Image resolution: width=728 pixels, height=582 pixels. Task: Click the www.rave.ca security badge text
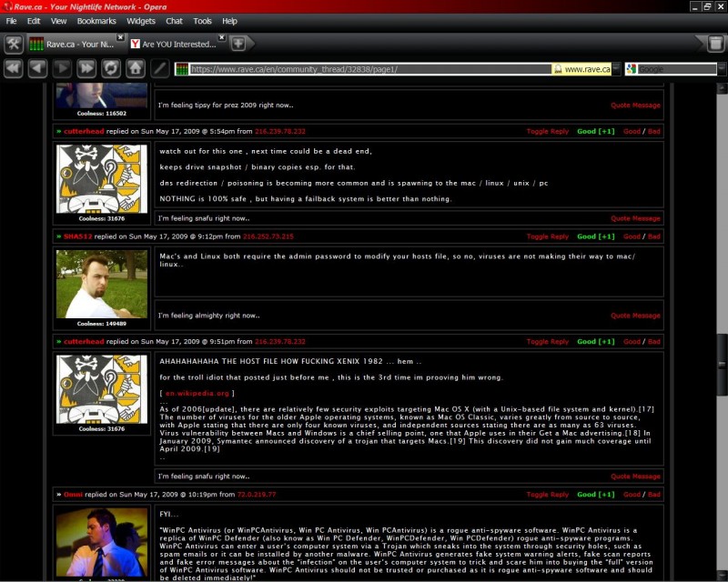click(587, 69)
